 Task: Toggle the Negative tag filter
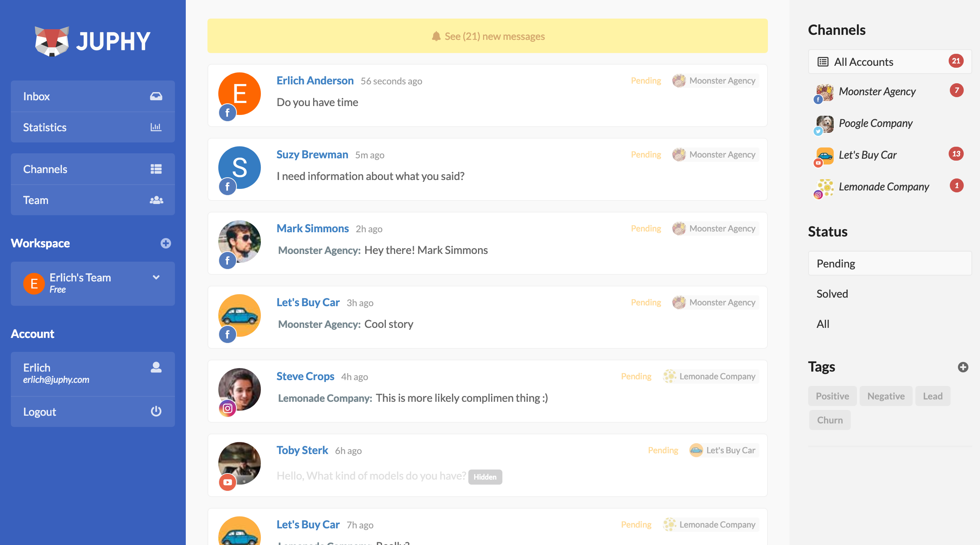[886, 396]
